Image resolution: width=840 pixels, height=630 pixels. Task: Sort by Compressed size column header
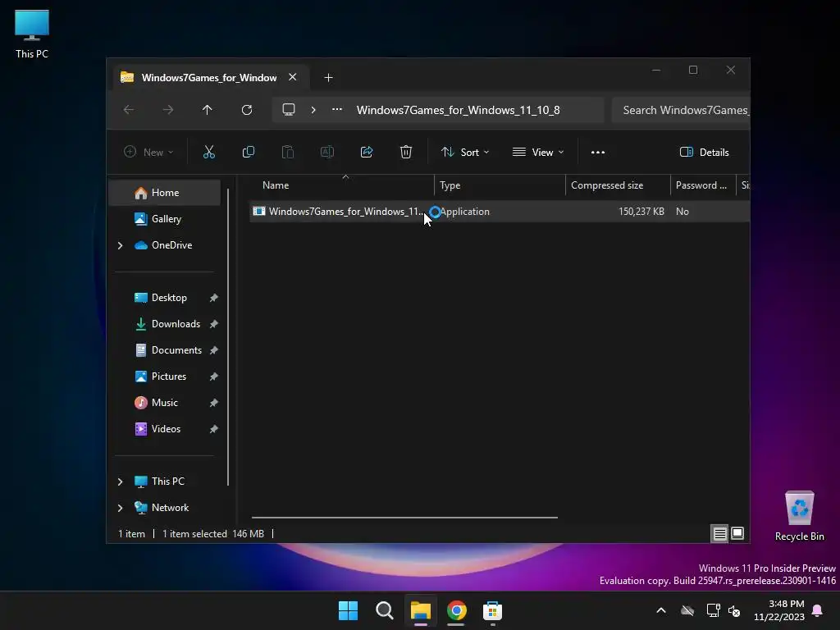[618, 185]
